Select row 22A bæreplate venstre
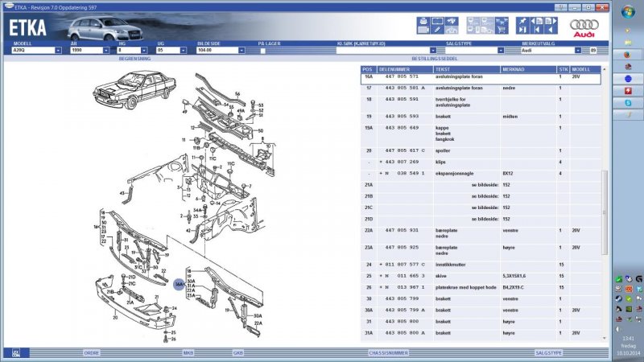The image size is (644, 362). (x=481, y=233)
